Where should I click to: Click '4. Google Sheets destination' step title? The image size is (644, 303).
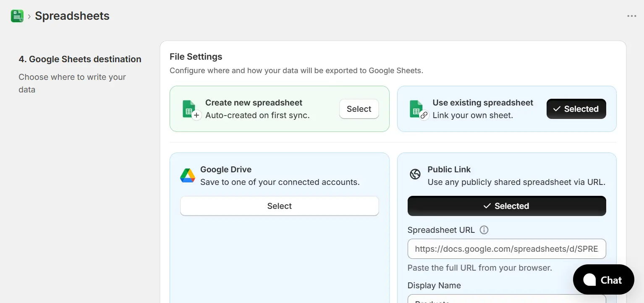coord(80,59)
